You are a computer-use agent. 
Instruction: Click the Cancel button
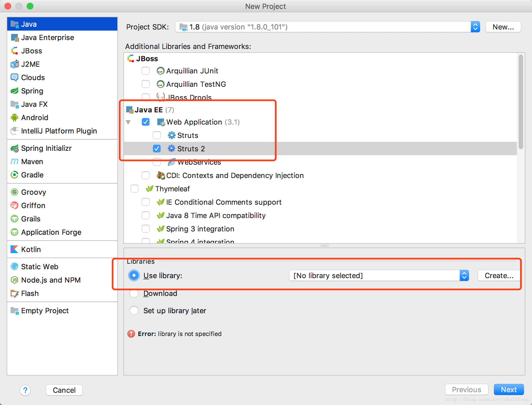click(x=64, y=390)
